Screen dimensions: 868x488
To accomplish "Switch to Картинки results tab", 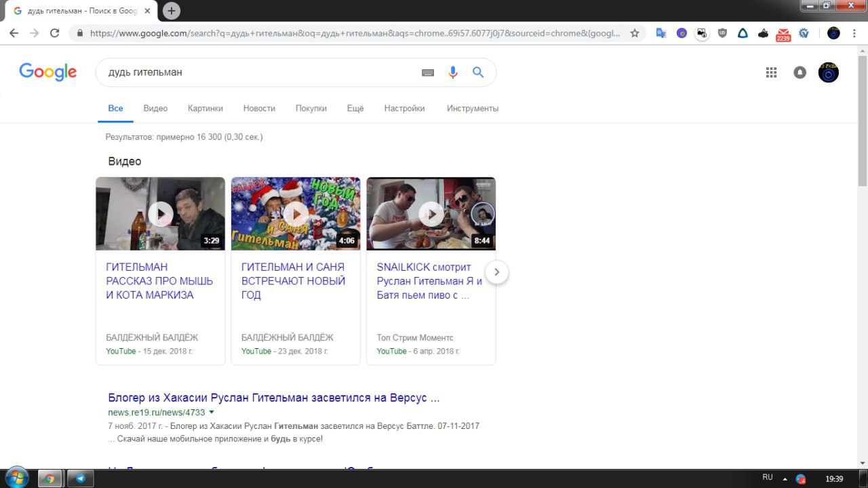I will point(205,109).
